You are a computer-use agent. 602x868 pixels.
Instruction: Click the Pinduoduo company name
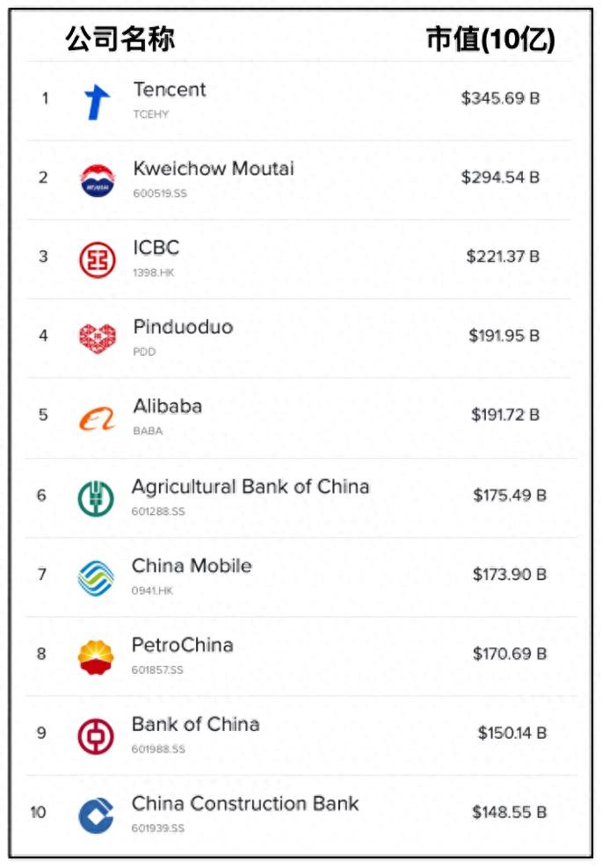coord(183,327)
